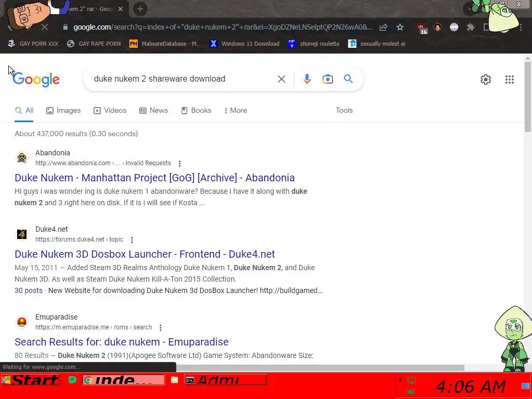
Task: Close the duke nukem 2 rar tab
Action: pos(121,9)
